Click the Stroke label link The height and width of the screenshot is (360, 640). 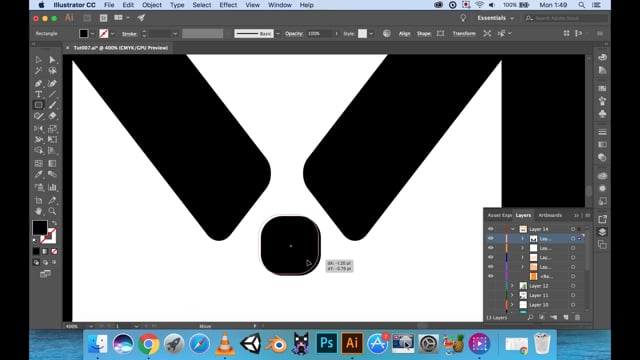click(129, 33)
